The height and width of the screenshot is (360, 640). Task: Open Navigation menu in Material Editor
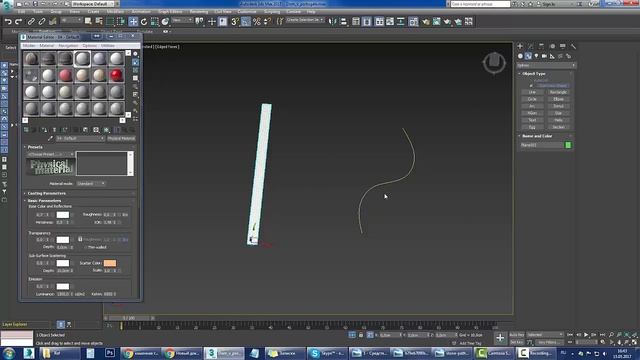tap(68, 46)
